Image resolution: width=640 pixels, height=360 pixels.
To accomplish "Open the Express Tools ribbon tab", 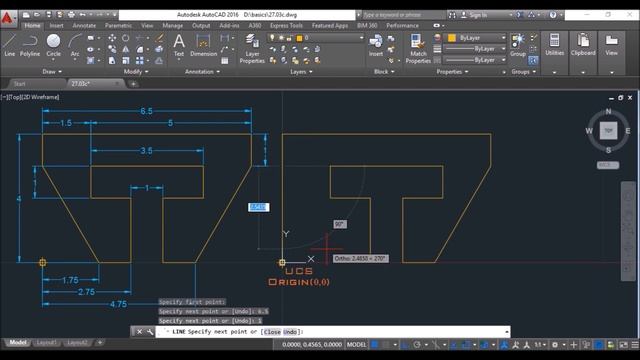I will coord(286,26).
